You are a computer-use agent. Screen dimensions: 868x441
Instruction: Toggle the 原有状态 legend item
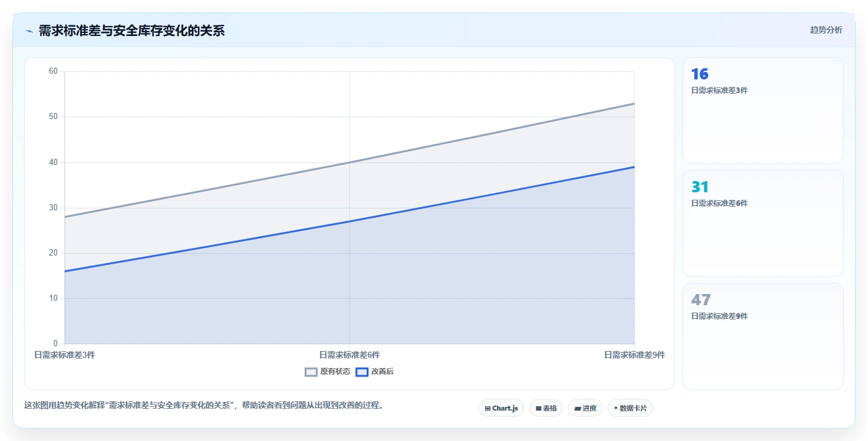pyautogui.click(x=328, y=372)
